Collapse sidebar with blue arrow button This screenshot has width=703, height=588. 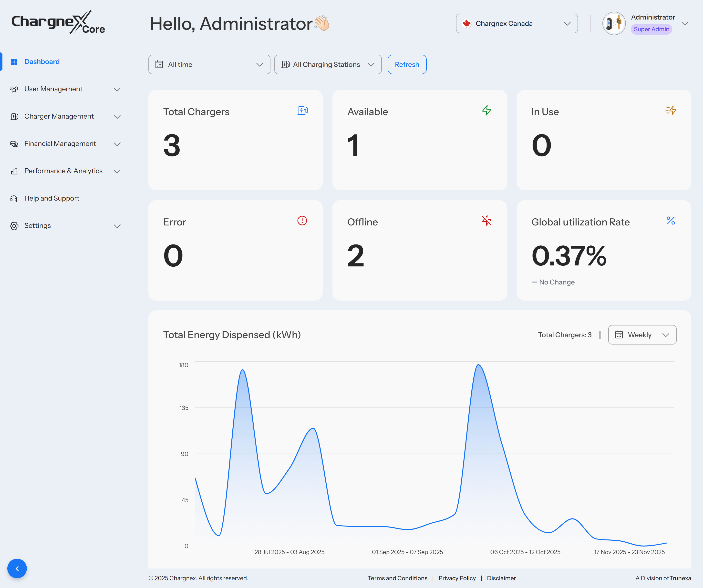point(17,568)
